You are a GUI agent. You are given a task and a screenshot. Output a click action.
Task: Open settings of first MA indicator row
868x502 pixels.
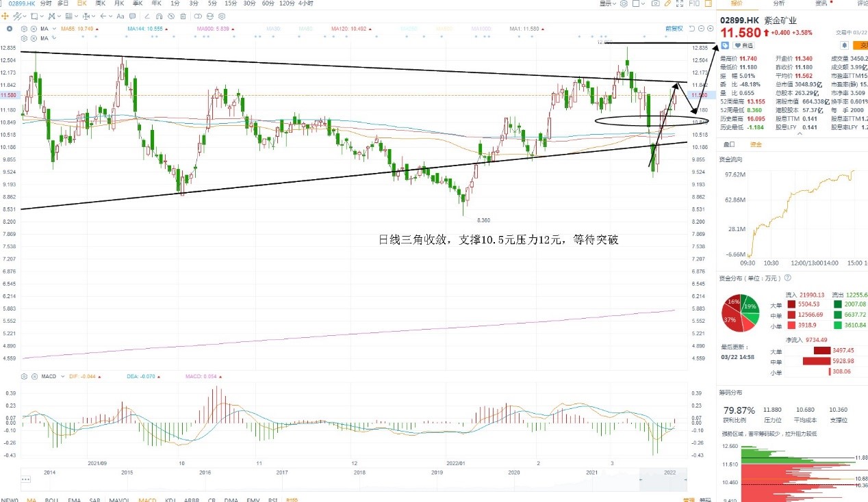pos(24,29)
